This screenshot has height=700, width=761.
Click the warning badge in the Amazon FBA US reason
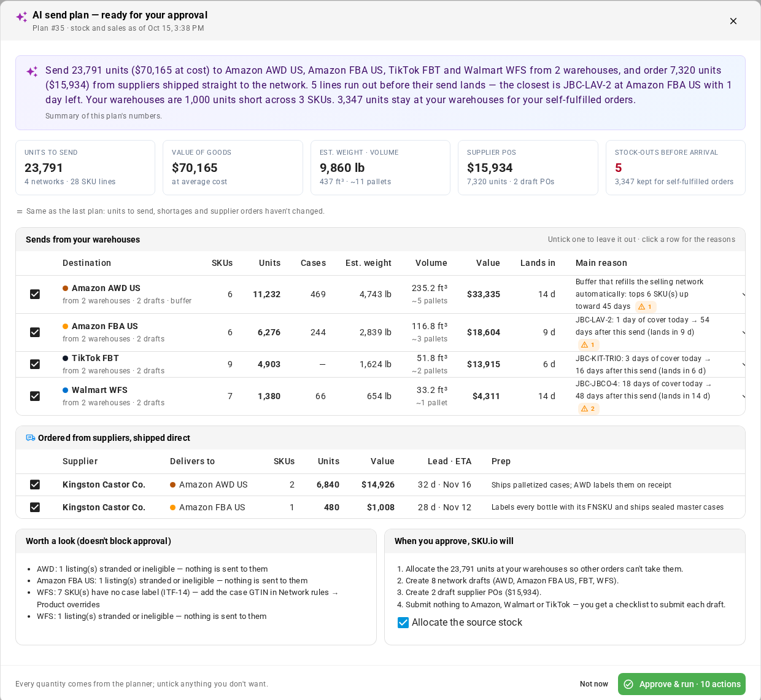pyautogui.click(x=588, y=345)
